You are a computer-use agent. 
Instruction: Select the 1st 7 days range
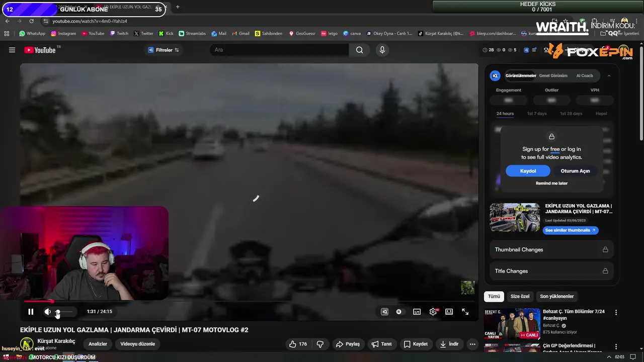(537, 114)
